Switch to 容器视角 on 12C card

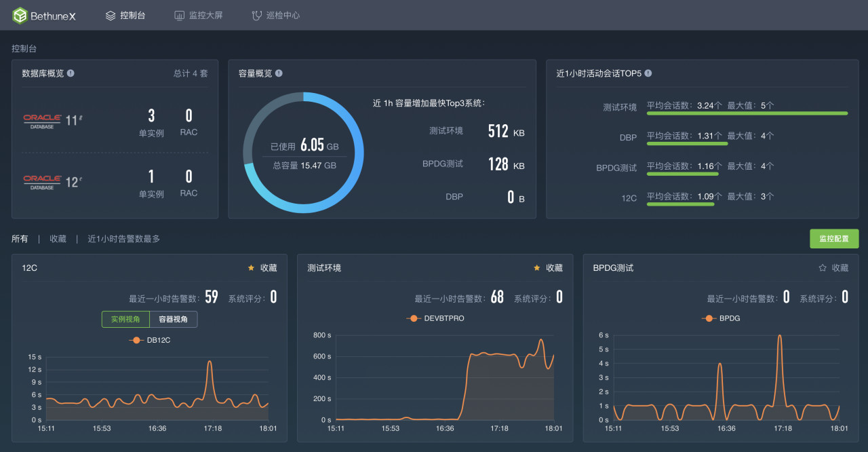(x=174, y=319)
